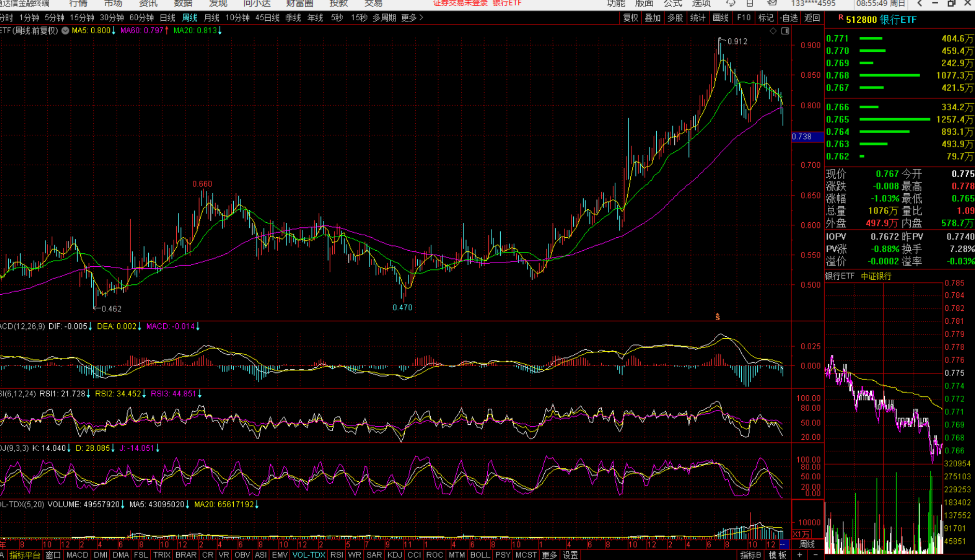Click the minus icon in bottom bar

click(815, 555)
